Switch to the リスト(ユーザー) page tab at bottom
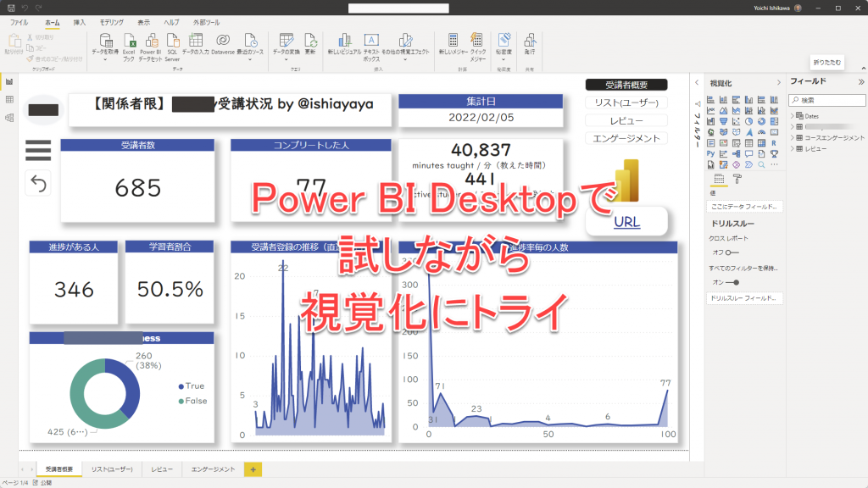868x488 pixels. pos(112,469)
